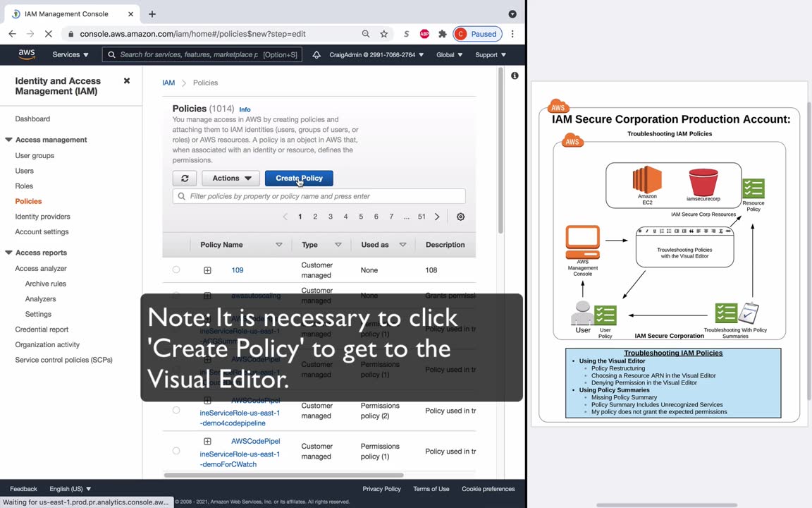This screenshot has height=508, width=812.
Task: Go to page 2 of policies
Action: click(x=315, y=217)
